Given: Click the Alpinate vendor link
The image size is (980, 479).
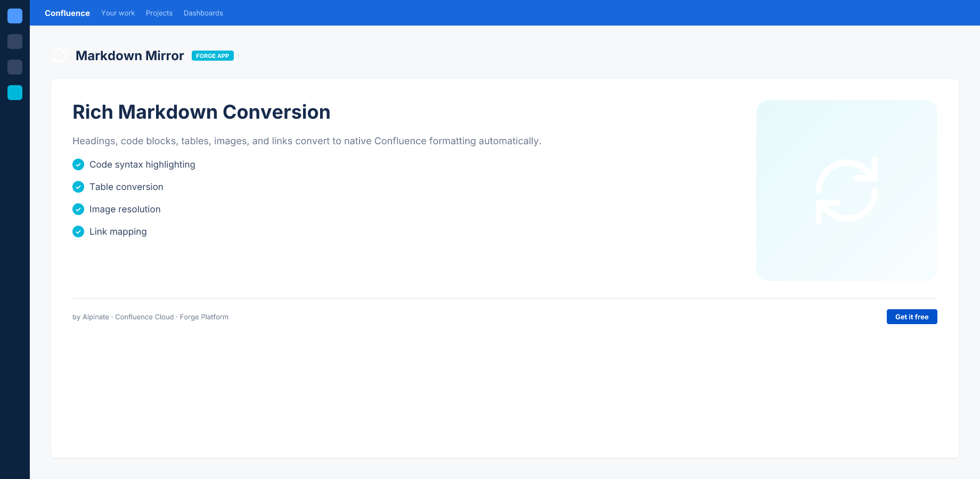Looking at the screenshot, I should (x=95, y=317).
